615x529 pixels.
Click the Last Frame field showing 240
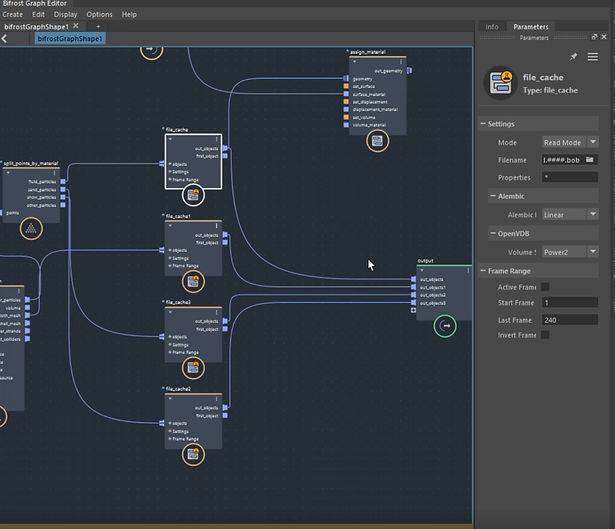(570, 320)
